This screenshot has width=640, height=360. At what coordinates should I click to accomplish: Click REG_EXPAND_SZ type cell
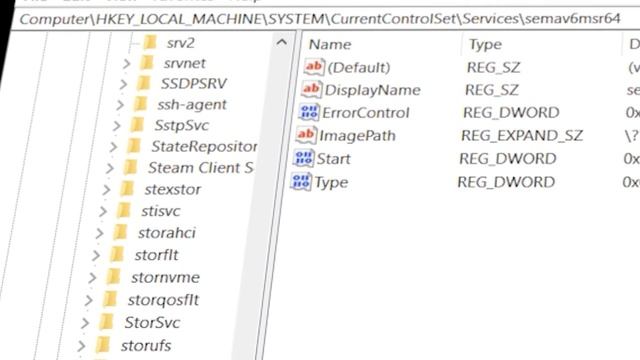[x=522, y=136]
